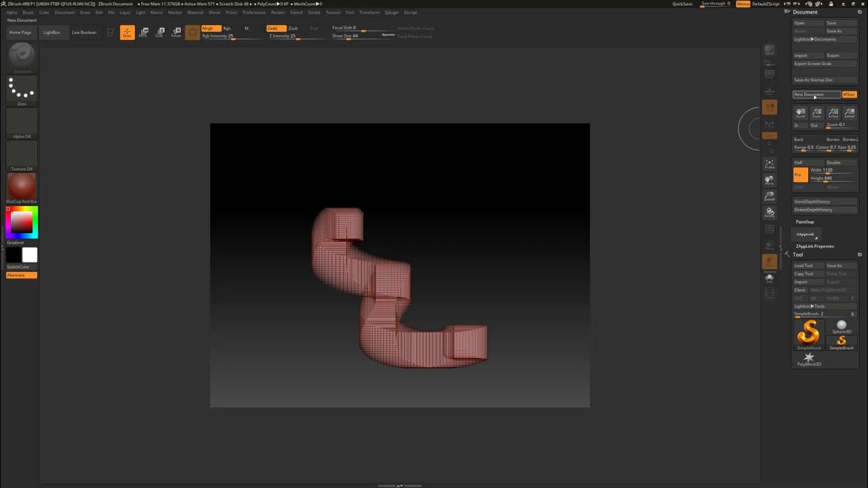This screenshot has width=868, height=488.
Task: Adjust the Draw Size slider
Action: click(x=363, y=36)
